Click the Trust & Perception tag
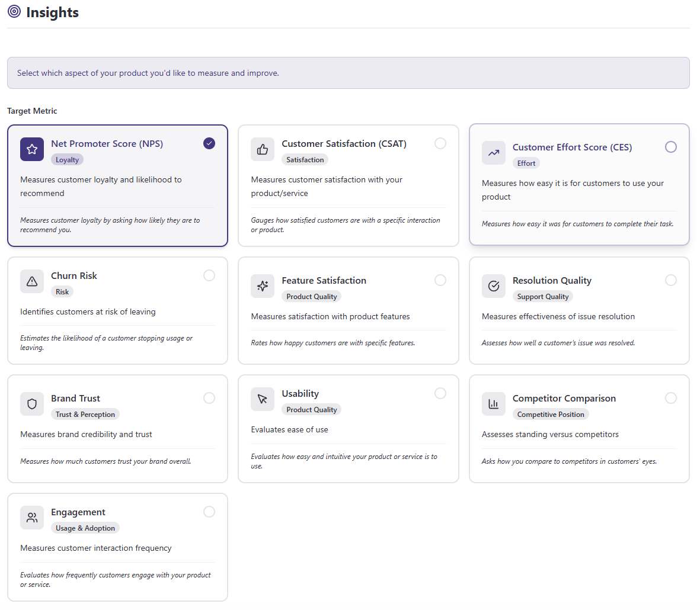This screenshot has width=700, height=610. pyautogui.click(x=85, y=414)
